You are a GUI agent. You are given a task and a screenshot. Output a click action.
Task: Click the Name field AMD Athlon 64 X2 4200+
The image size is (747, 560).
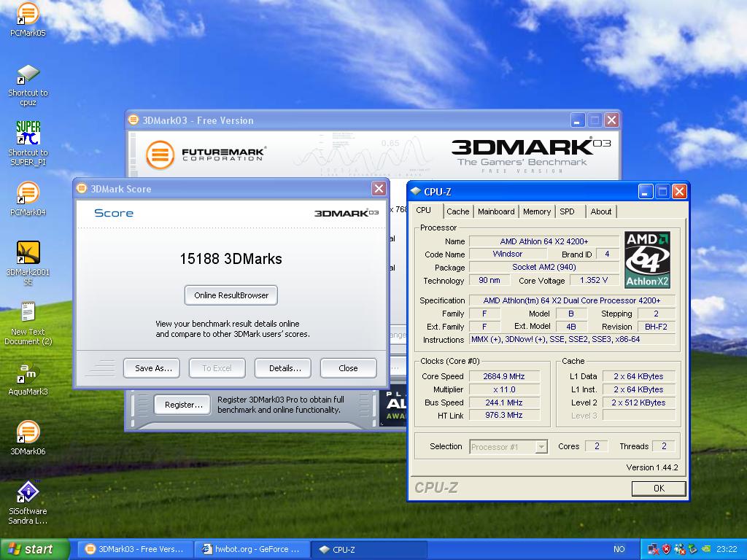click(544, 241)
